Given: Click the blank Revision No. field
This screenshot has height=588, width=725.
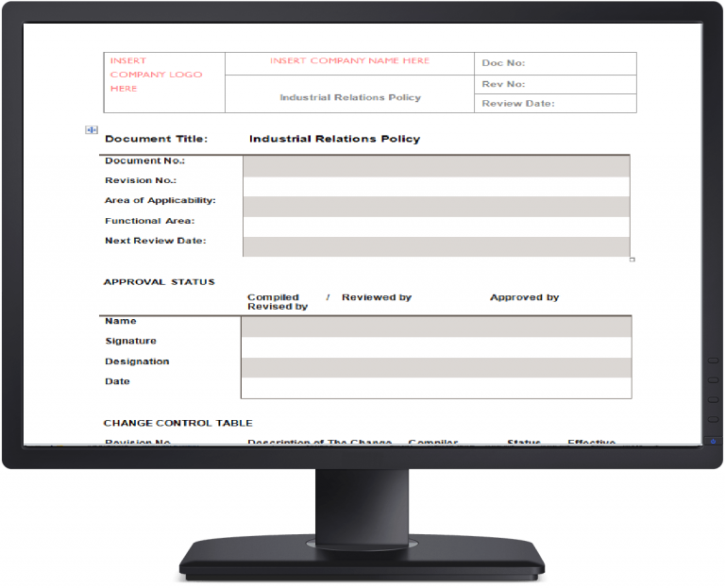Looking at the screenshot, I should pos(435,186).
